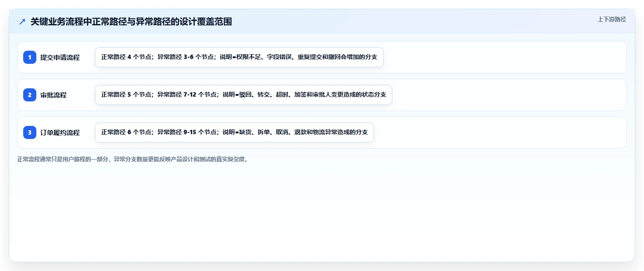Select the number 1 step badge
Screen dimensions: 644x271
pyautogui.click(x=30, y=57)
